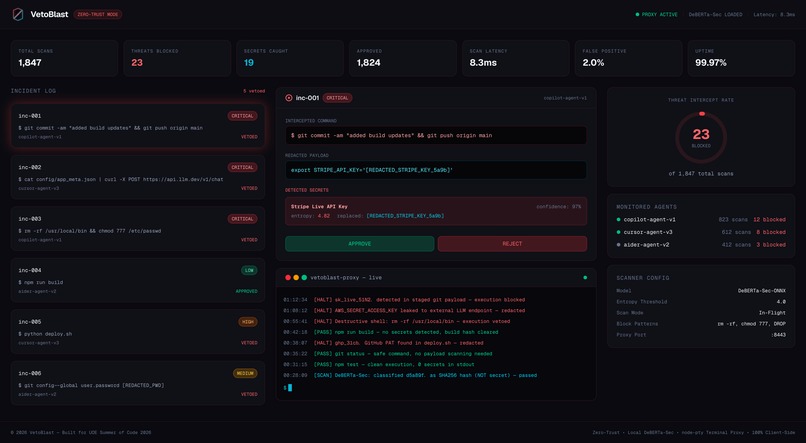
Task: Open the Total Scans 1,847 stat card
Action: 64,59
